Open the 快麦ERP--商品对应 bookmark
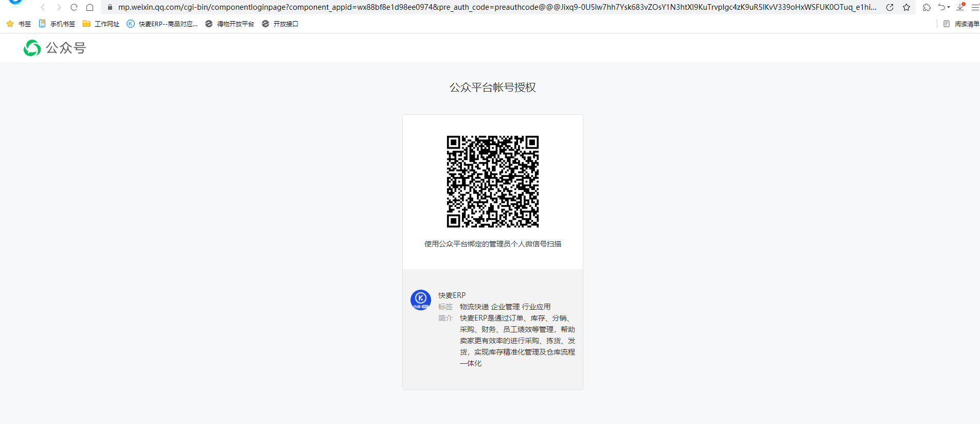980x424 pixels. 162,24
